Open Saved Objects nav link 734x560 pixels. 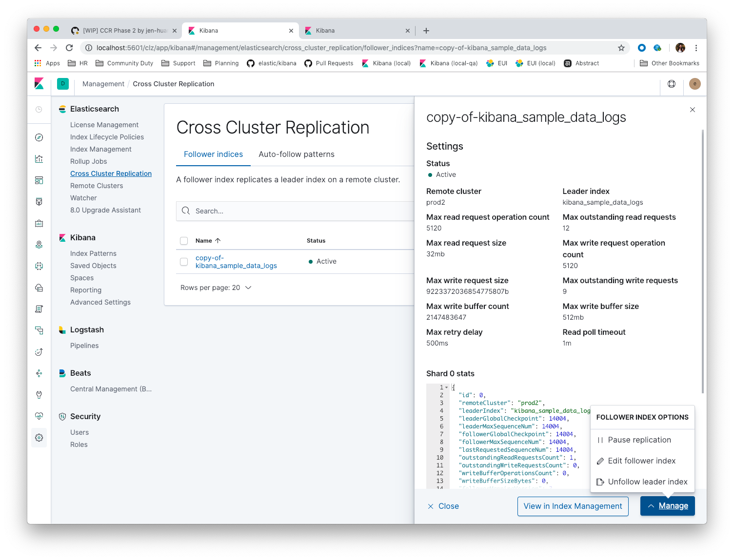(x=93, y=266)
